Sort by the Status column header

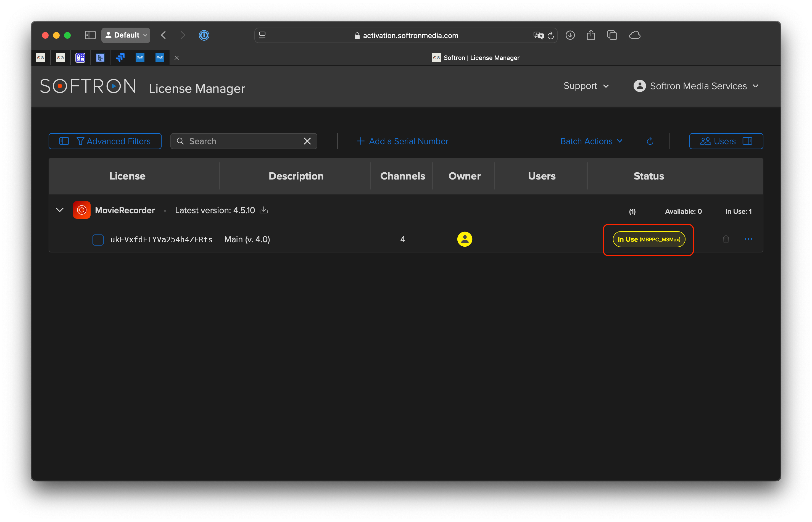pyautogui.click(x=649, y=176)
